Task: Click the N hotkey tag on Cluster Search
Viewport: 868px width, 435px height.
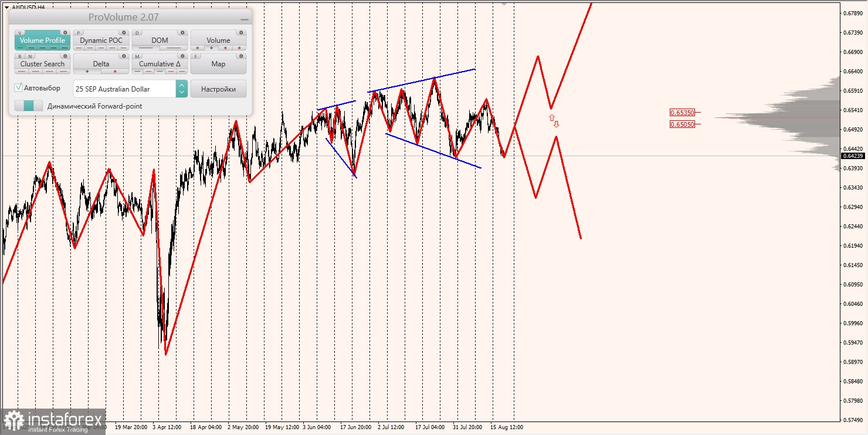Action: click(30, 56)
